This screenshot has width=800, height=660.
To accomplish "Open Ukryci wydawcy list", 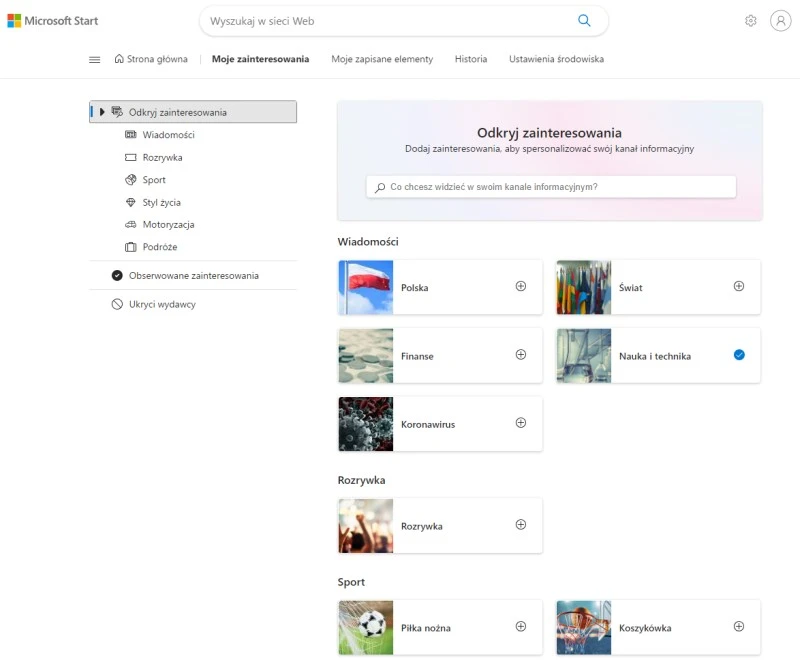I will click(x=162, y=304).
